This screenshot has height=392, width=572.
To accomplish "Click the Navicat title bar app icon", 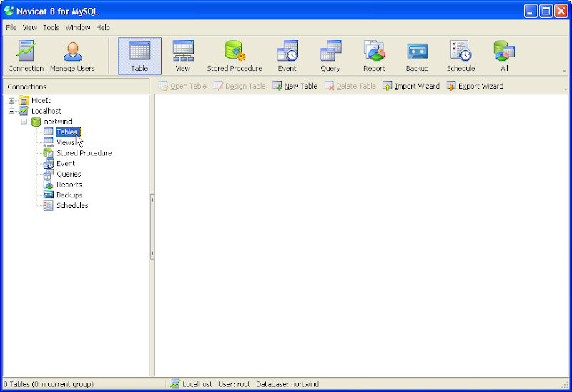I will (9, 11).
